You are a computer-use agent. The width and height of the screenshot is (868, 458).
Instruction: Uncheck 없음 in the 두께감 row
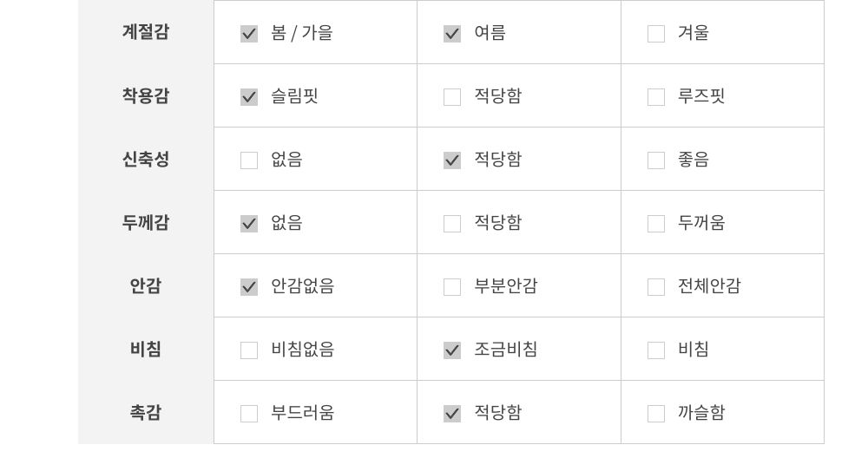[x=249, y=224]
